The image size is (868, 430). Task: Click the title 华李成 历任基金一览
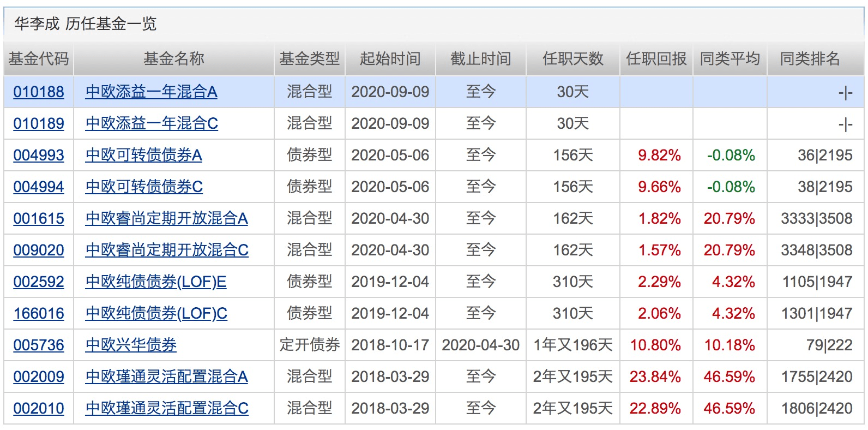click(86, 23)
